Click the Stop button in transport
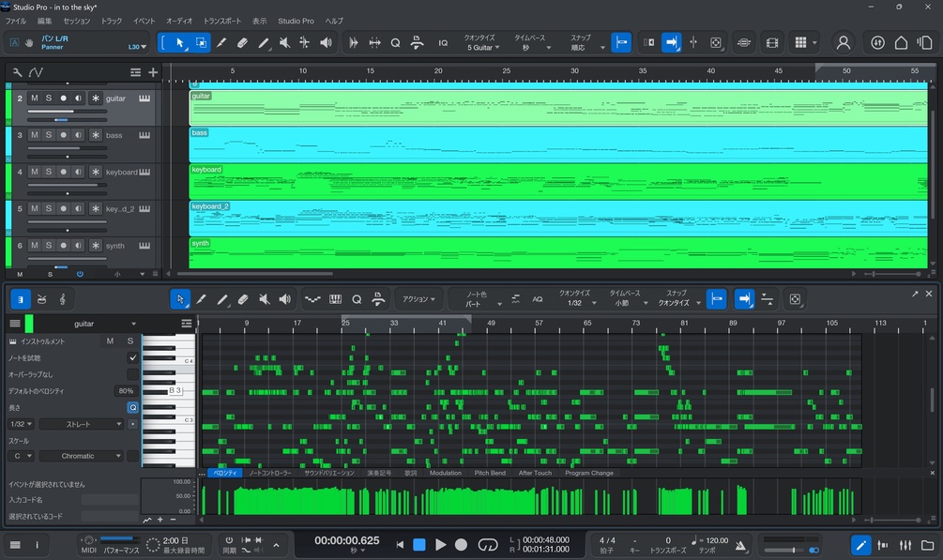Screen dimensions: 943x560 [419, 545]
